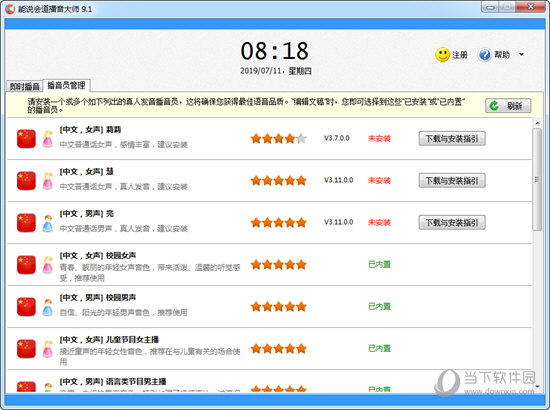
Task: Click the male avatar icon for 亮 voice
Action: (x=48, y=223)
